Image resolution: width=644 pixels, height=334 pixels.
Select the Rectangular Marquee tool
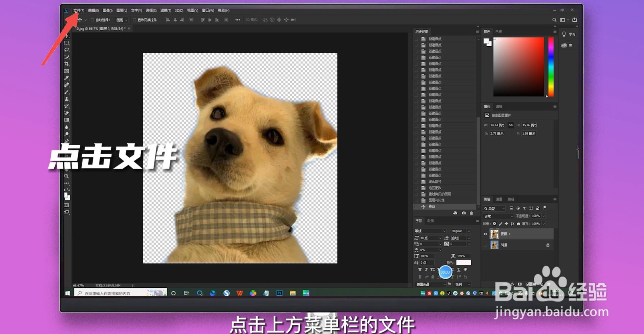(67, 43)
